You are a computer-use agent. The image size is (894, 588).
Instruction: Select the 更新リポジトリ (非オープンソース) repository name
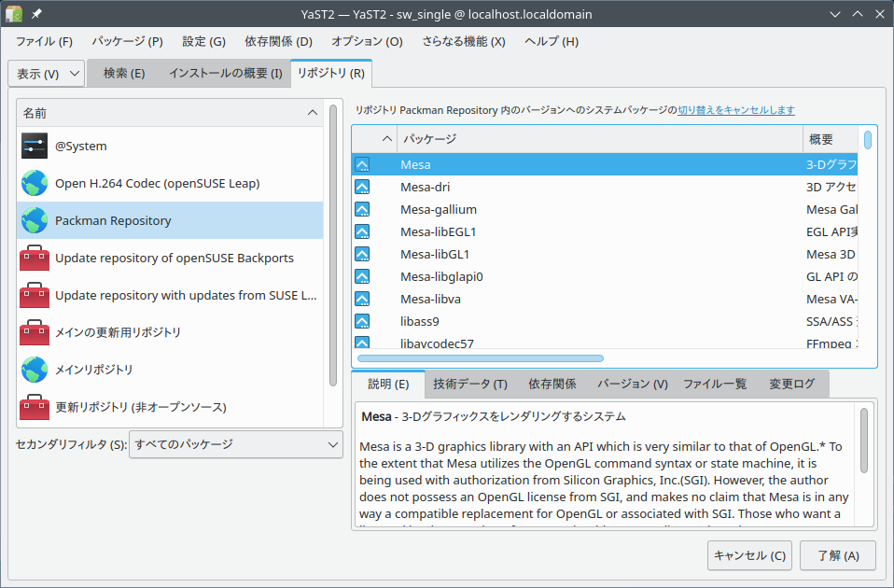pyautogui.click(x=141, y=407)
